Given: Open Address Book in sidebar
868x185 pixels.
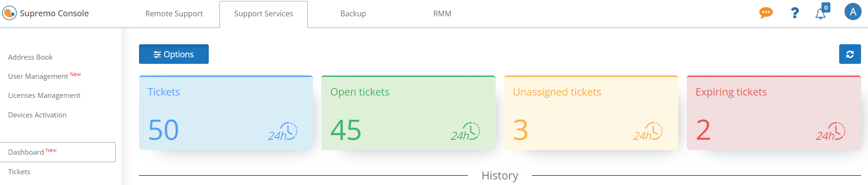Looking at the screenshot, I should point(30,57).
